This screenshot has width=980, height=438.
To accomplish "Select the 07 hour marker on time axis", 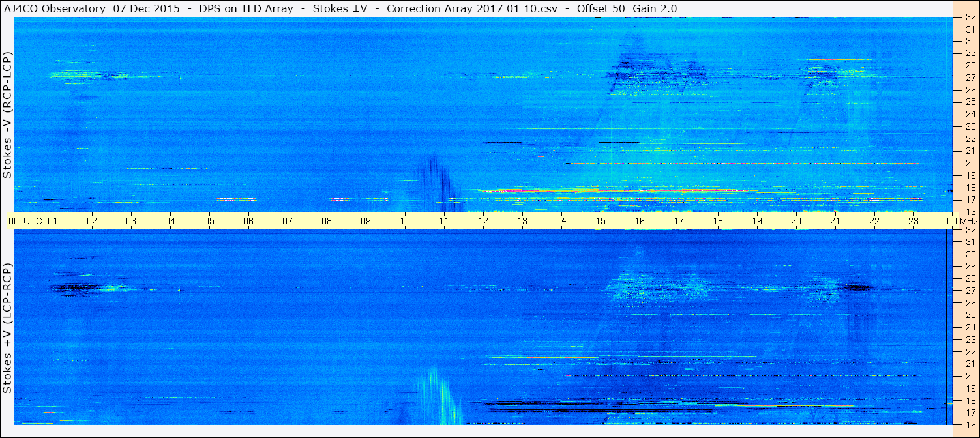I will pyautogui.click(x=288, y=221).
